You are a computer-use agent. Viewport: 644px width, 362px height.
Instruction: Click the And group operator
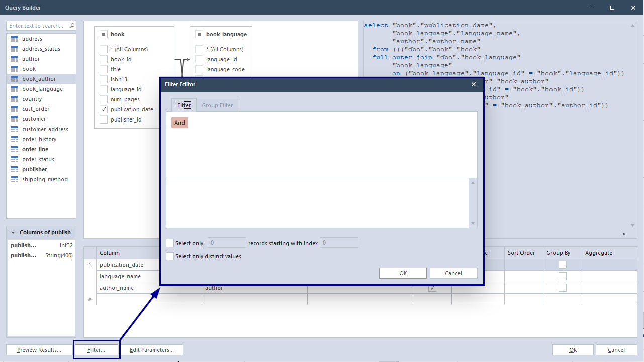click(x=180, y=123)
